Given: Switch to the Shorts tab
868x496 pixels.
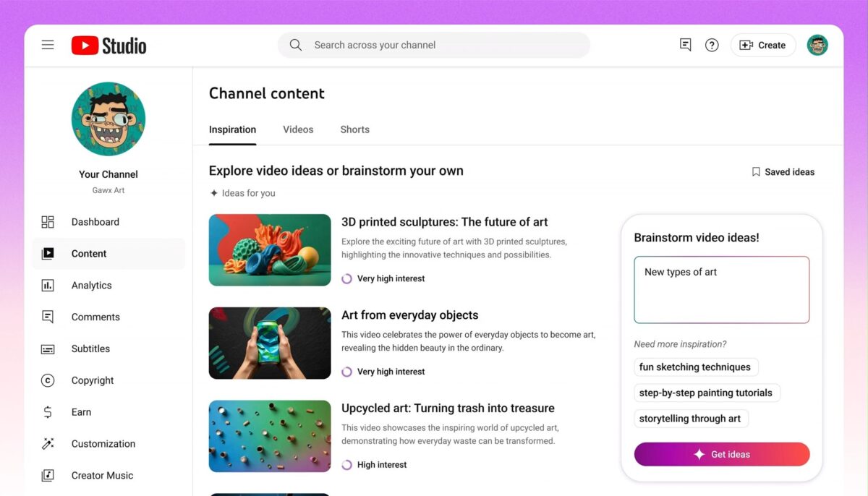Looking at the screenshot, I should 354,129.
